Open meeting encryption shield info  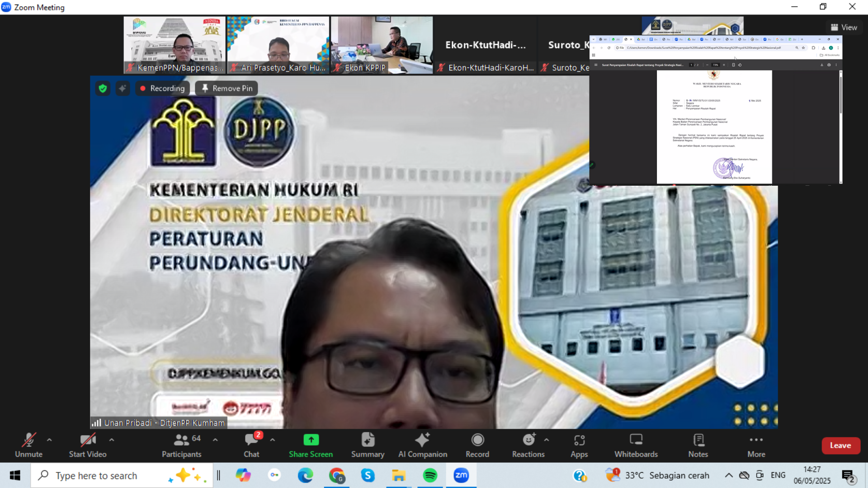[103, 89]
